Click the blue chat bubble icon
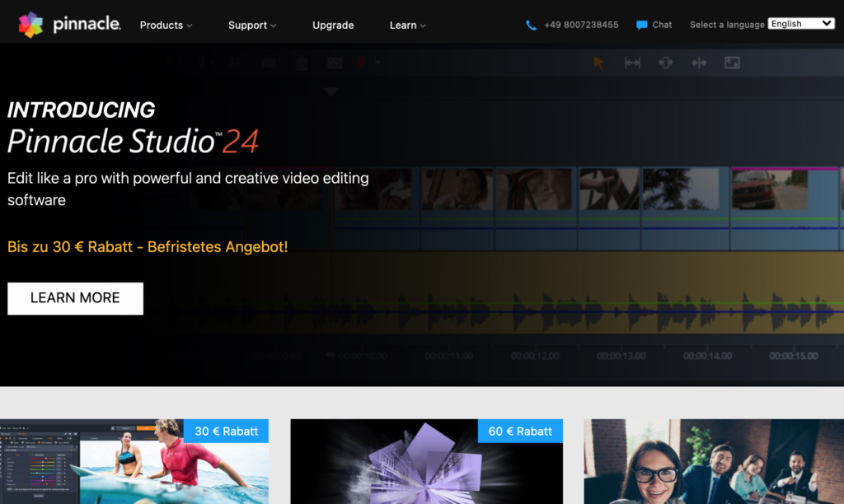The image size is (844, 504). (x=641, y=26)
